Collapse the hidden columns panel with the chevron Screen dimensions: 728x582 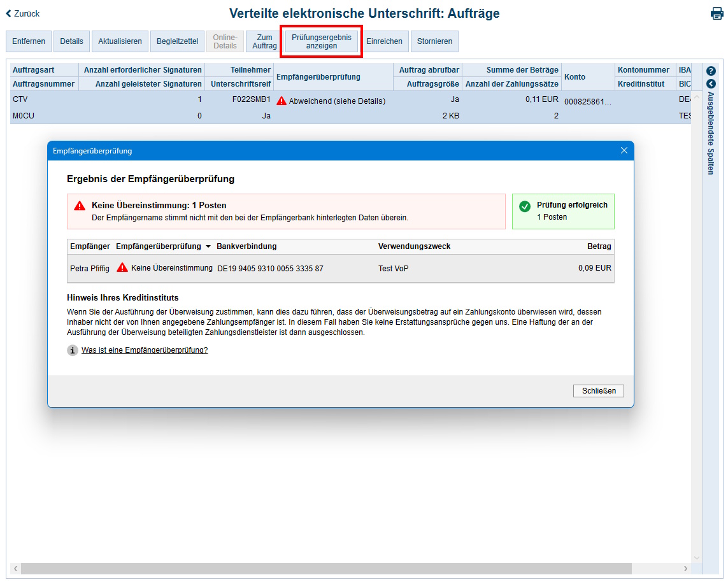click(710, 83)
